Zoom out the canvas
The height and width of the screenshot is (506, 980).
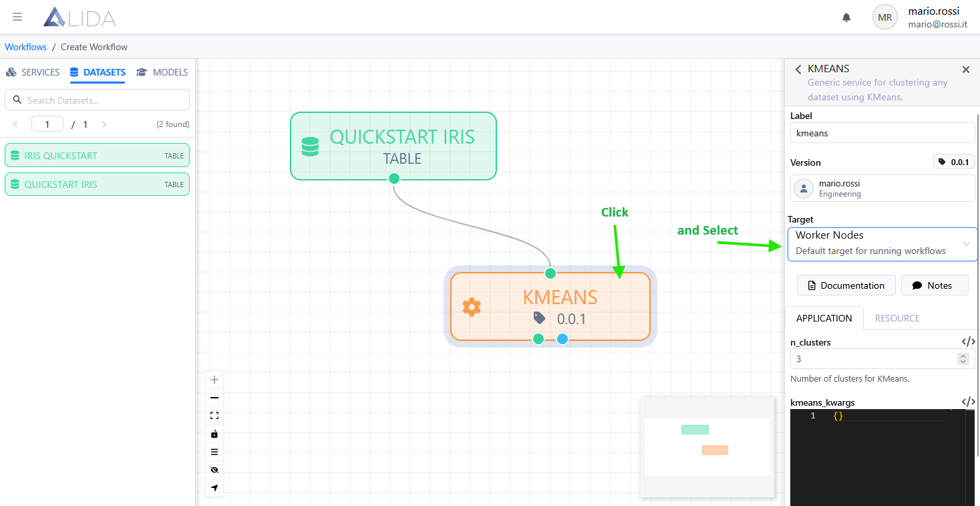pyautogui.click(x=214, y=398)
